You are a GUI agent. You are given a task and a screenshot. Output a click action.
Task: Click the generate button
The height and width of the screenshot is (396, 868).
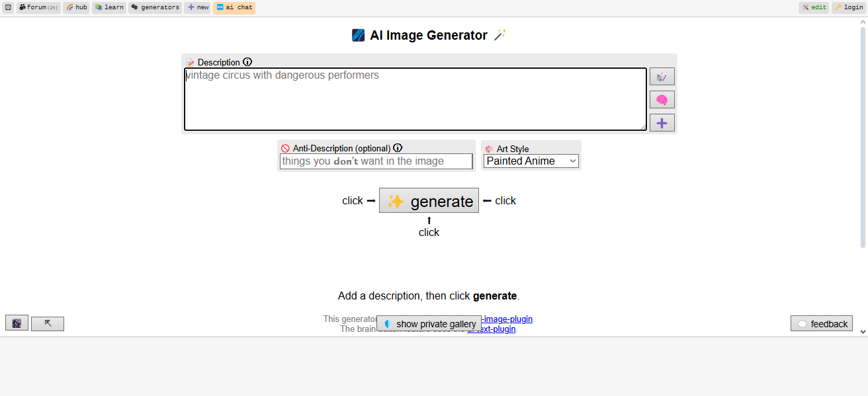(429, 200)
